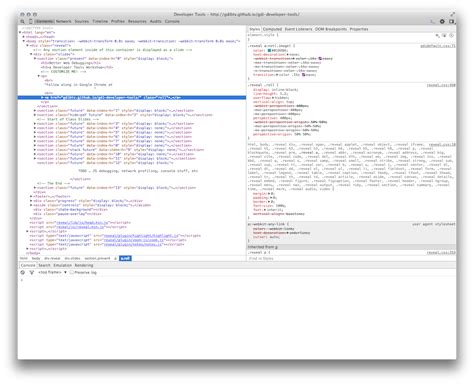Click the New Style Rule plus icon
Image resolution: width=474 pixels, height=384 pixels.
437,35
